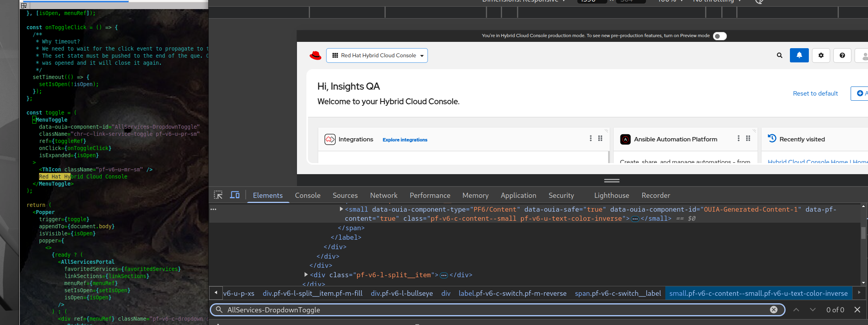Expand the pf-v6-l-split__item div node

pyautogui.click(x=306, y=274)
